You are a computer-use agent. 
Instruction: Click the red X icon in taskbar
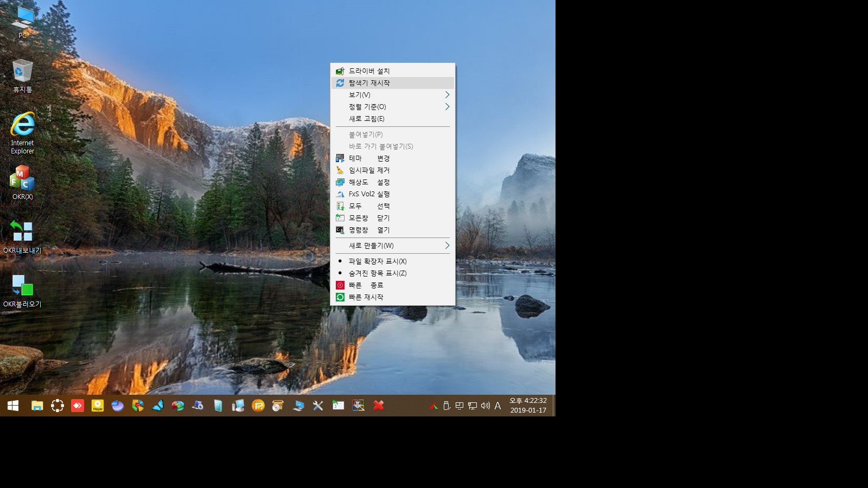[x=379, y=406]
